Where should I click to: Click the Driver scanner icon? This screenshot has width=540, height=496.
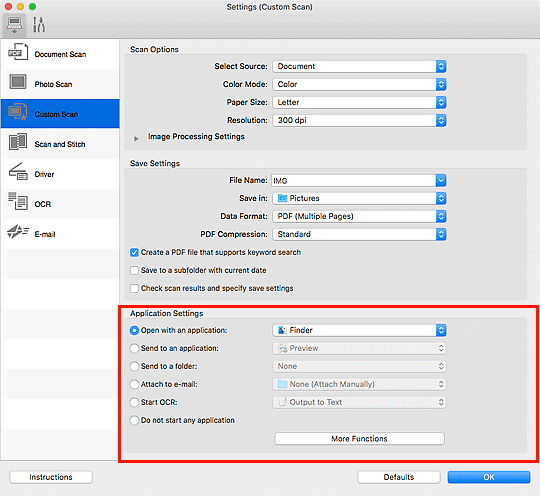(x=18, y=172)
